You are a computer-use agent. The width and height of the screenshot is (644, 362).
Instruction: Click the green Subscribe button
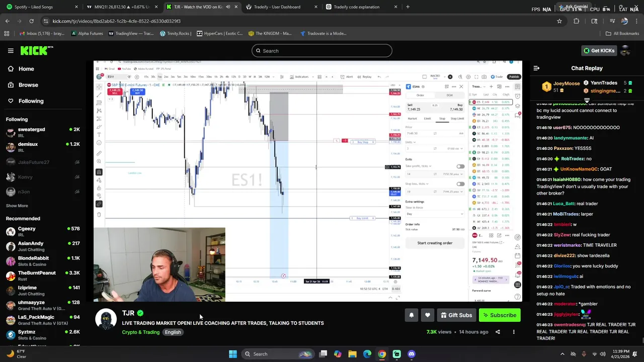[x=500, y=315]
